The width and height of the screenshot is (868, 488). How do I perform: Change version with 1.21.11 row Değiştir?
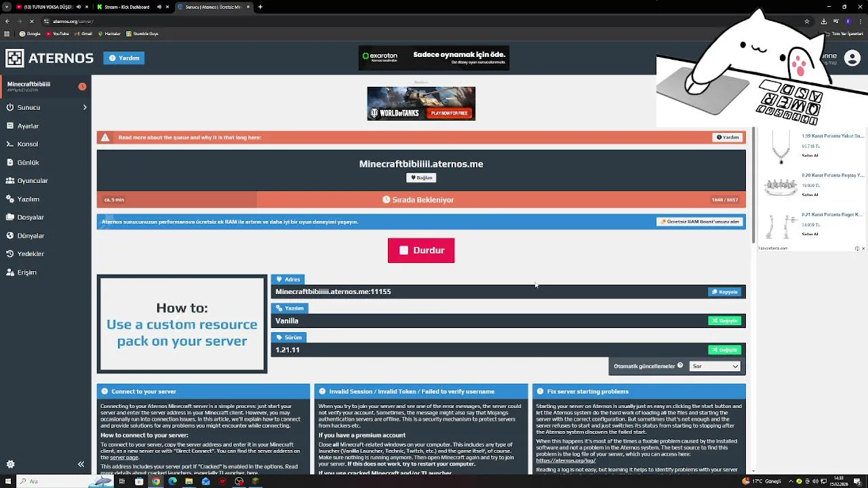click(x=725, y=350)
